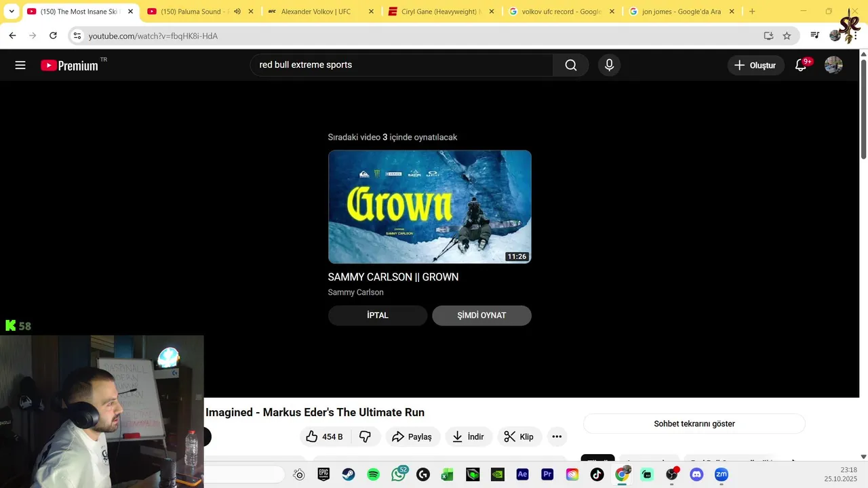868x488 pixels.
Task: Open a new Chrome tab
Action: 752,12
